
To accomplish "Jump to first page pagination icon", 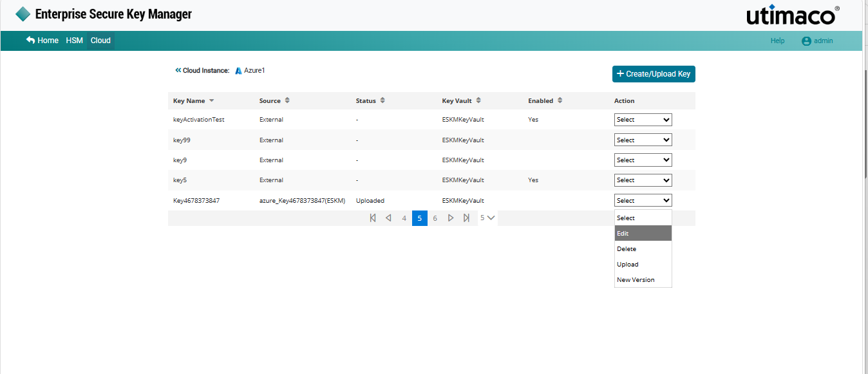I will pos(373,218).
